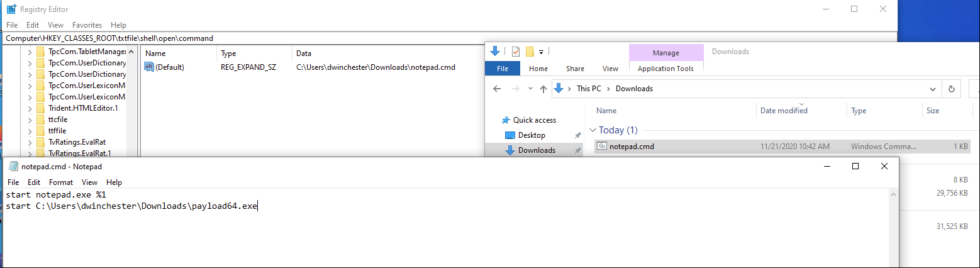Open Notepad Edit menu
Image resolution: width=980 pixels, height=268 pixels.
coord(34,182)
